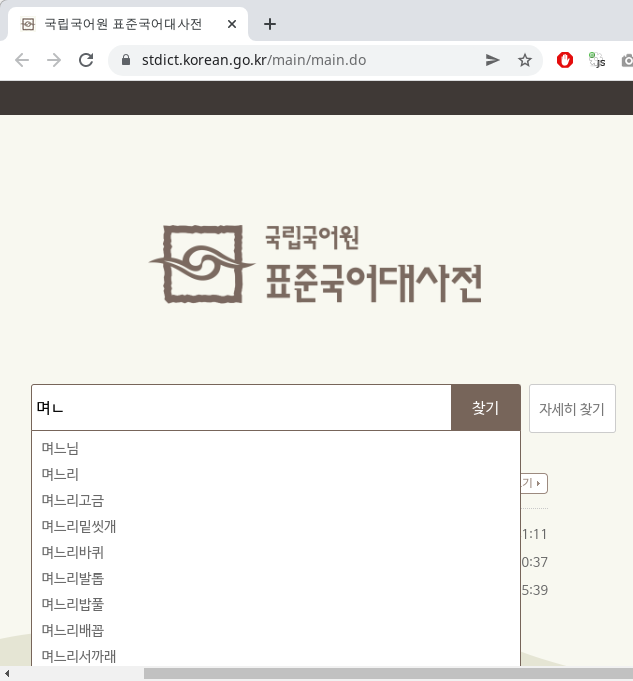Choose suggestion 며느님
Image resolution: width=633 pixels, height=681 pixels.
pos(276,448)
